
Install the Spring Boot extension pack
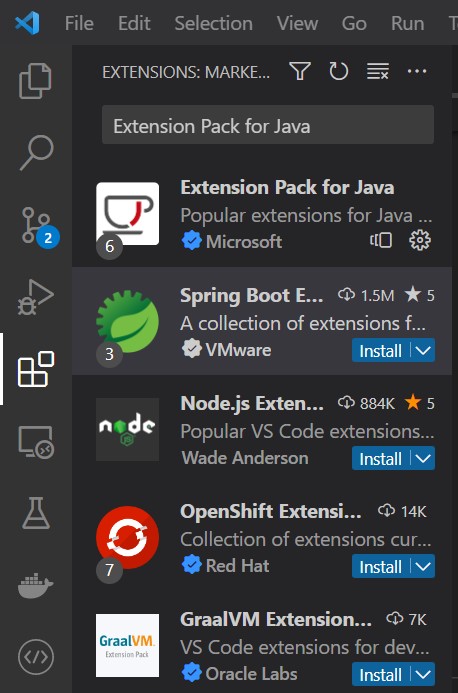382,350
